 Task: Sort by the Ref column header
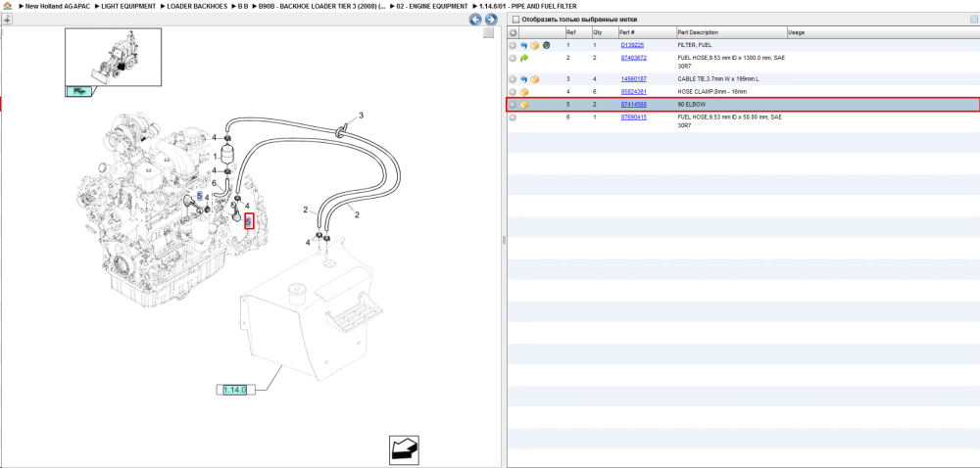point(577,32)
